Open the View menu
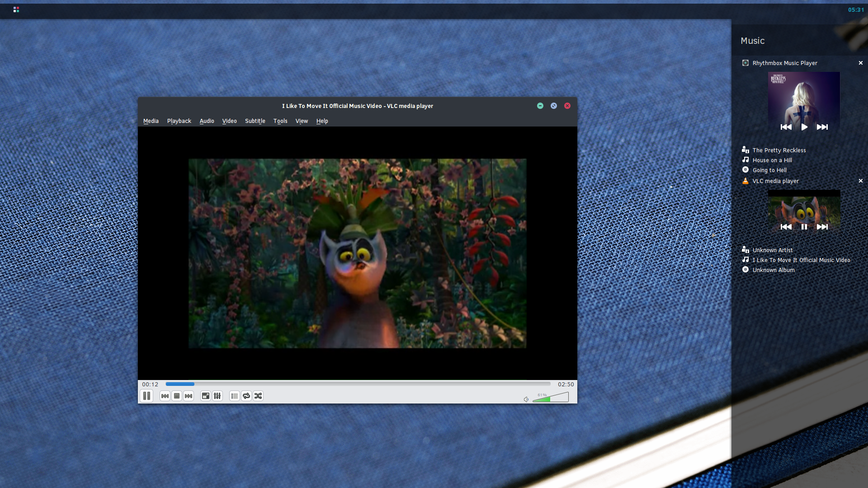 [x=302, y=121]
